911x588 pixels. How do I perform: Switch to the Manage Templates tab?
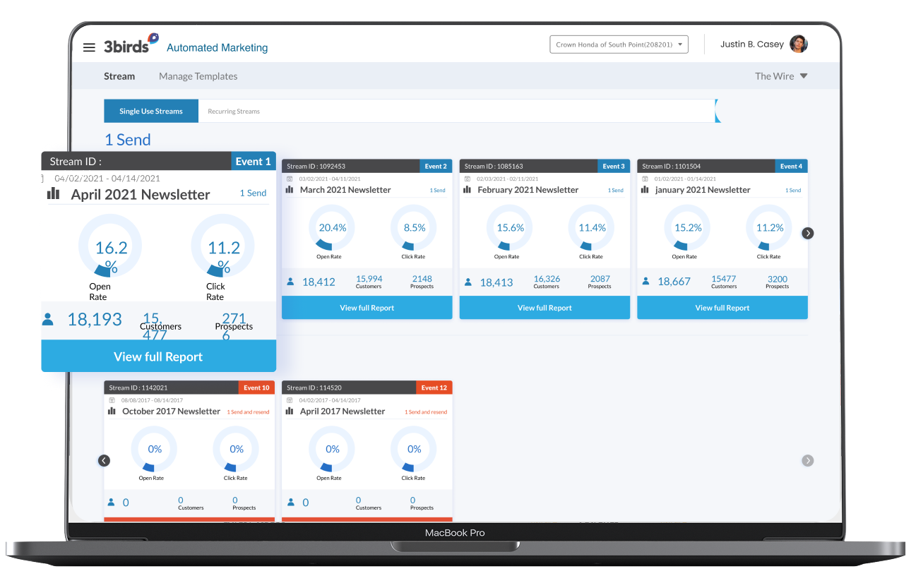(x=198, y=76)
